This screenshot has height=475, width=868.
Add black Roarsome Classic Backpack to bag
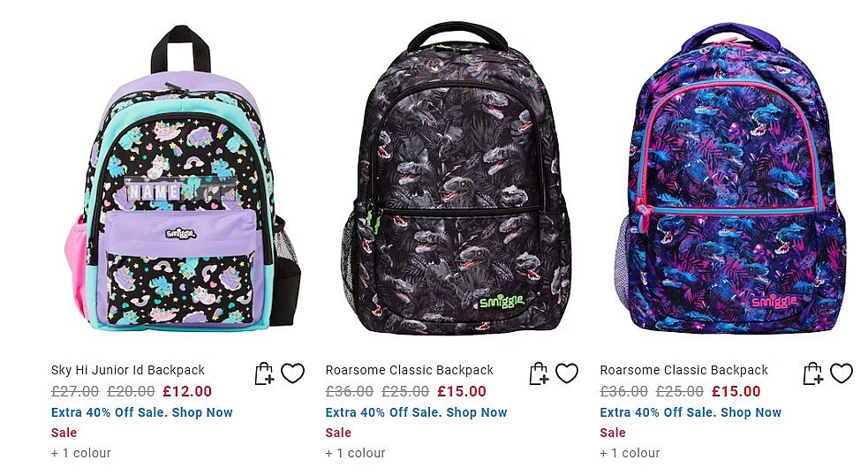539,373
